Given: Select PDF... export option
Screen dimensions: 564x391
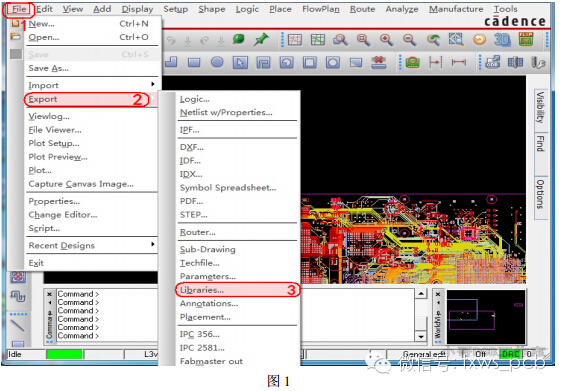Looking at the screenshot, I should (x=237, y=201).
